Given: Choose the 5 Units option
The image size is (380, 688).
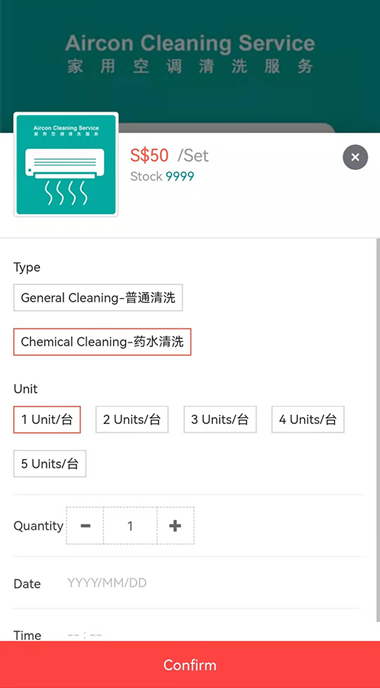Looking at the screenshot, I should click(x=50, y=463).
